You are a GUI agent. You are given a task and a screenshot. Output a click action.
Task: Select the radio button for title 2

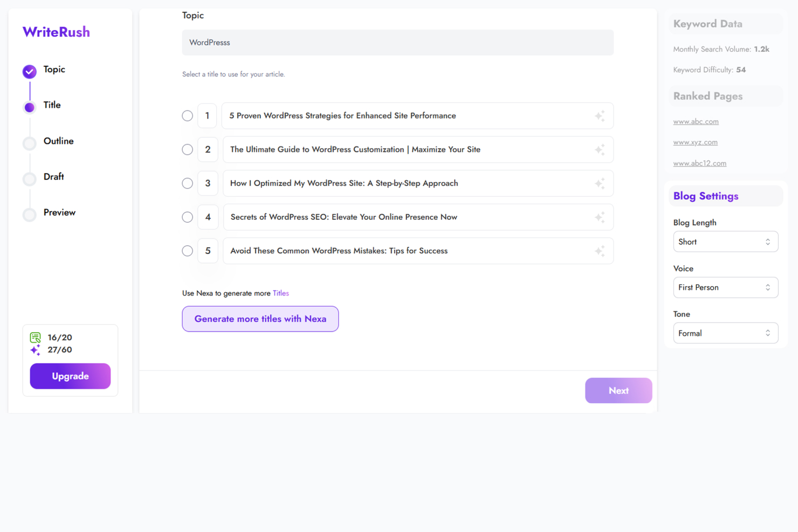click(x=187, y=149)
